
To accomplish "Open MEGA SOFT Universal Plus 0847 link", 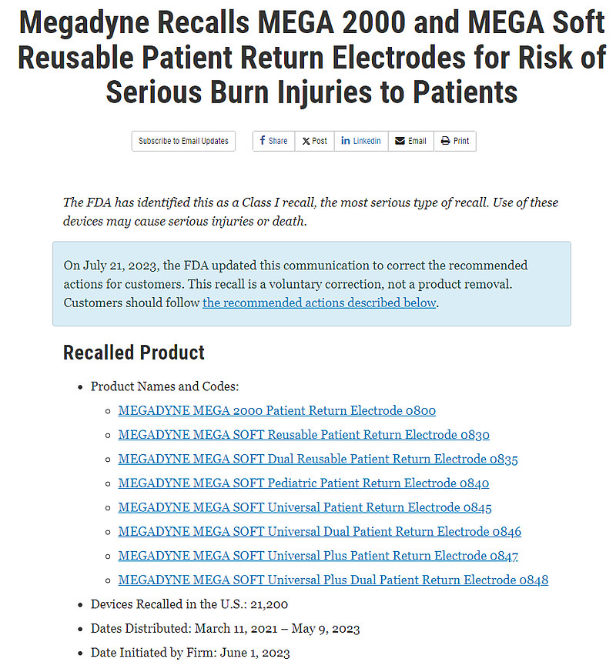I will [x=317, y=556].
